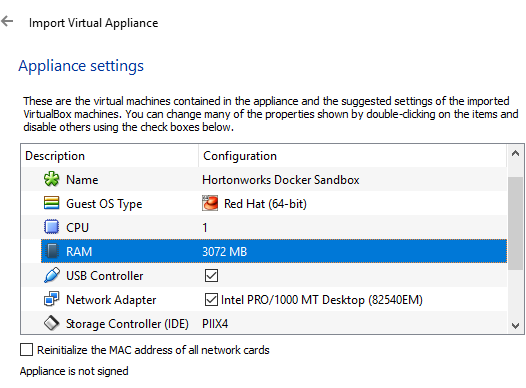This screenshot has width=526, height=388.
Task: Select the CPU count value 1
Action: [205, 228]
